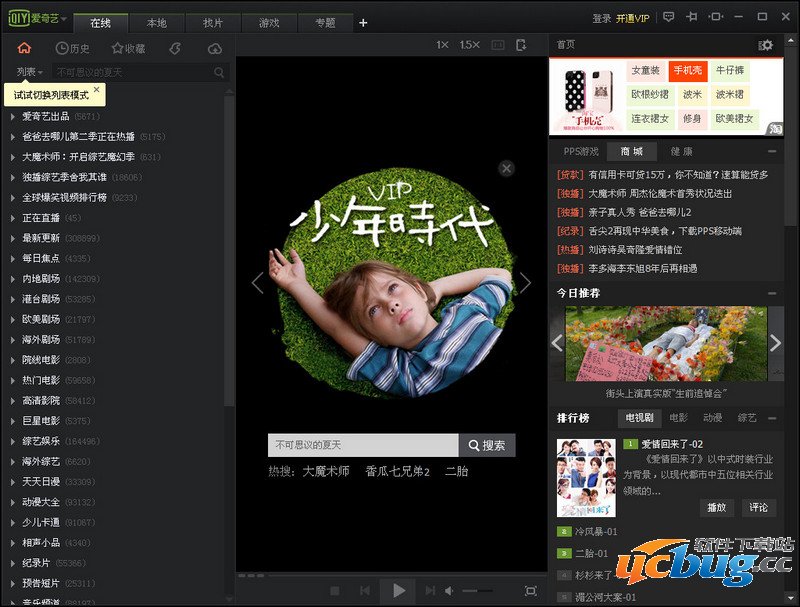Toggle the widescreen mode icon in player toolbar
The image size is (800, 607).
[x=497, y=45]
